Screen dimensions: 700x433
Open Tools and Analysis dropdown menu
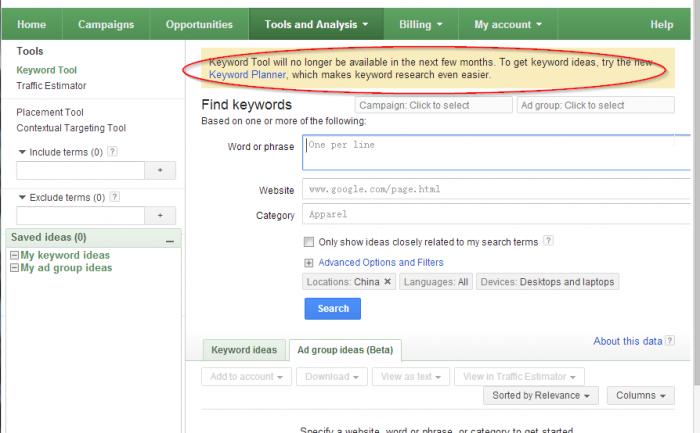316,25
